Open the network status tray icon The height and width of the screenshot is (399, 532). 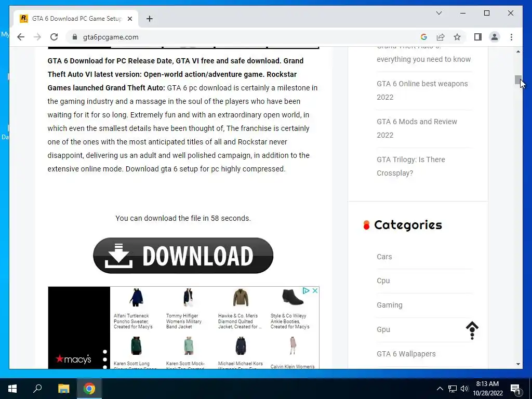(453, 389)
